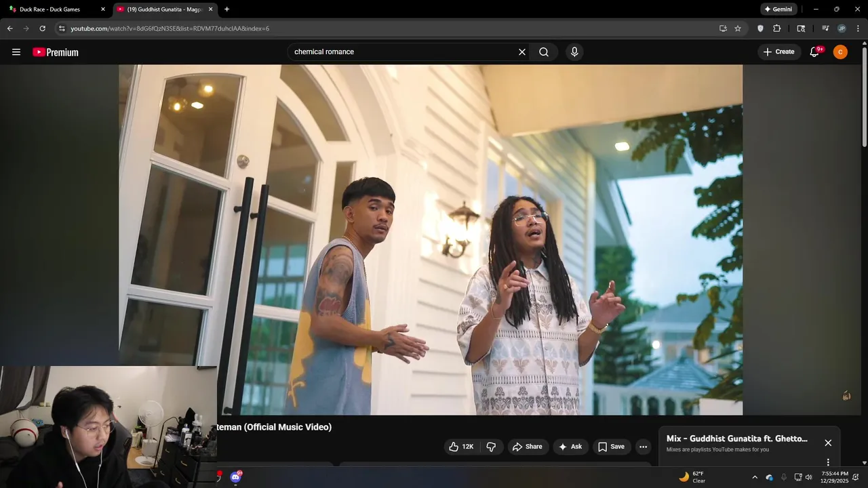Click the scroll-down arrow of page
The image size is (868, 488).
click(x=865, y=463)
